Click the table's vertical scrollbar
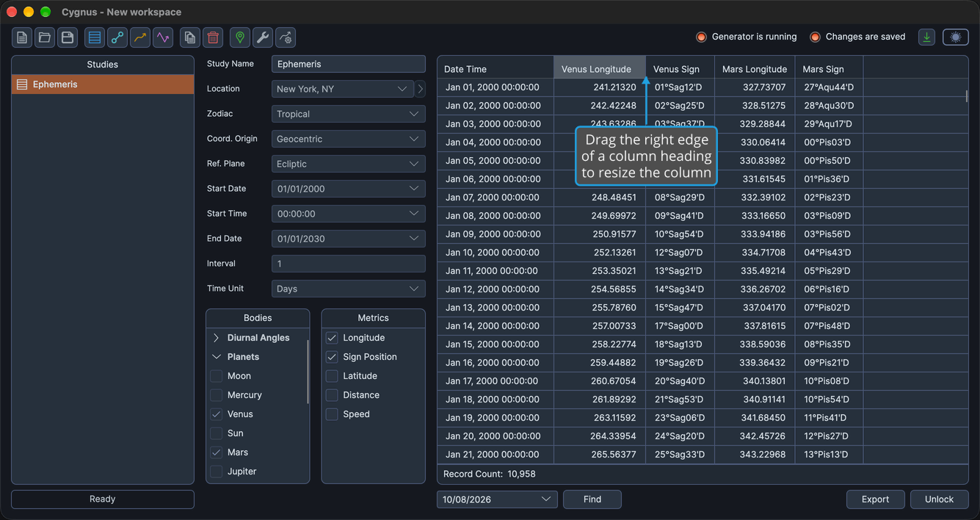980x520 pixels. coord(966,96)
